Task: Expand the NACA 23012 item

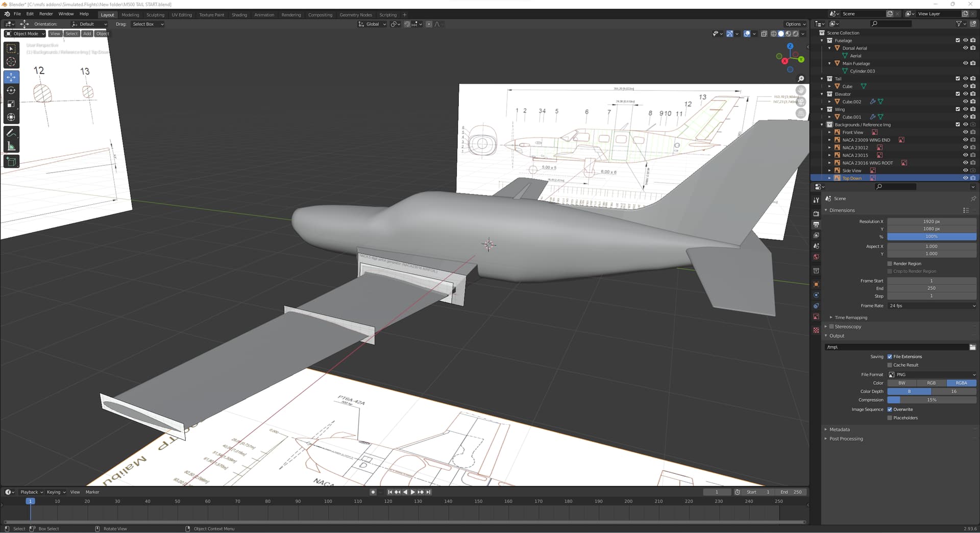Action: point(829,148)
